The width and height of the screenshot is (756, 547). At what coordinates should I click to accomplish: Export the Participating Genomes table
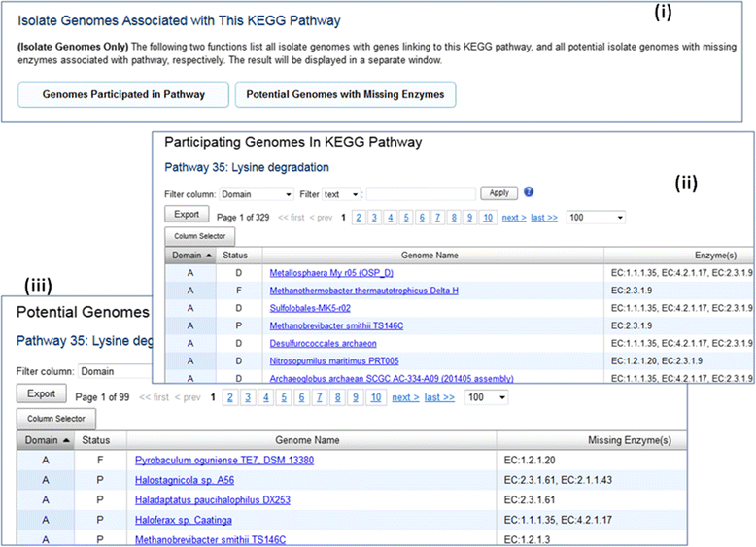(x=187, y=214)
